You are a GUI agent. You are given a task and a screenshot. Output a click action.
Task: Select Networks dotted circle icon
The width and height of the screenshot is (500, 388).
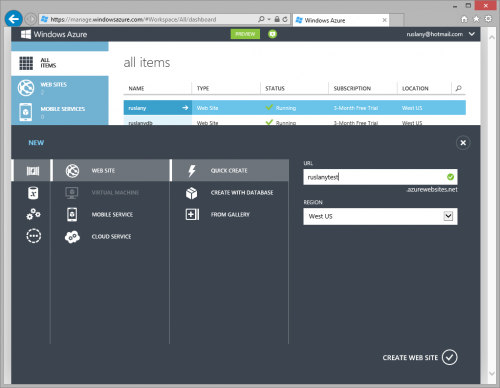tap(33, 236)
